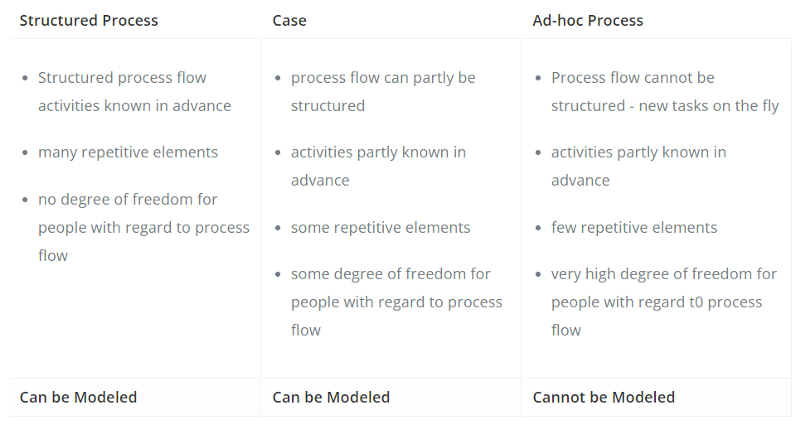The image size is (800, 429).
Task: Click the bullet dot before 'few repetitive elements'
Action: pos(538,228)
